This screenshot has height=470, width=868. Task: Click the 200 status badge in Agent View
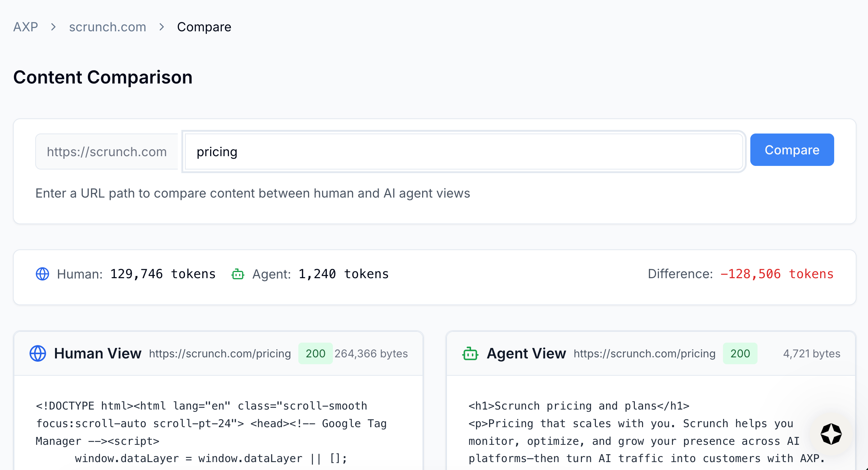740,353
